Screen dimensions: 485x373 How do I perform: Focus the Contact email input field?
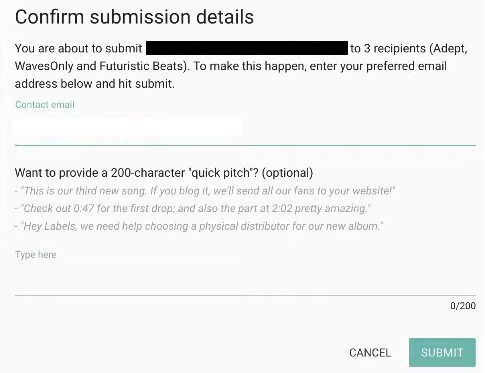coord(245,128)
